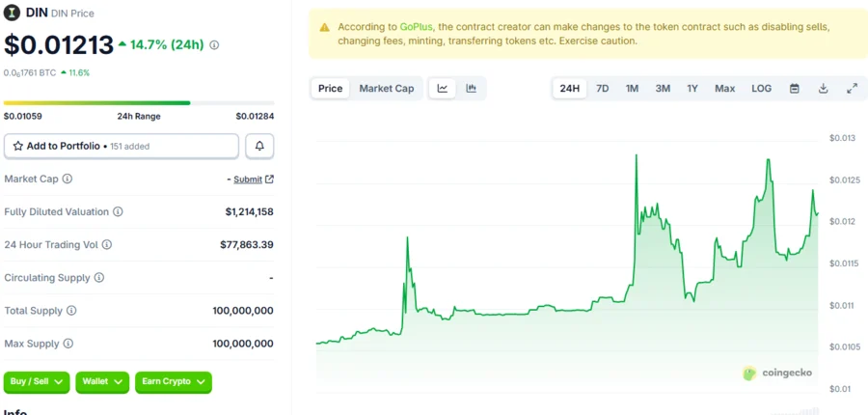Click the Market Cap info icon
Viewport: 868px width, 415px height.
(x=68, y=179)
